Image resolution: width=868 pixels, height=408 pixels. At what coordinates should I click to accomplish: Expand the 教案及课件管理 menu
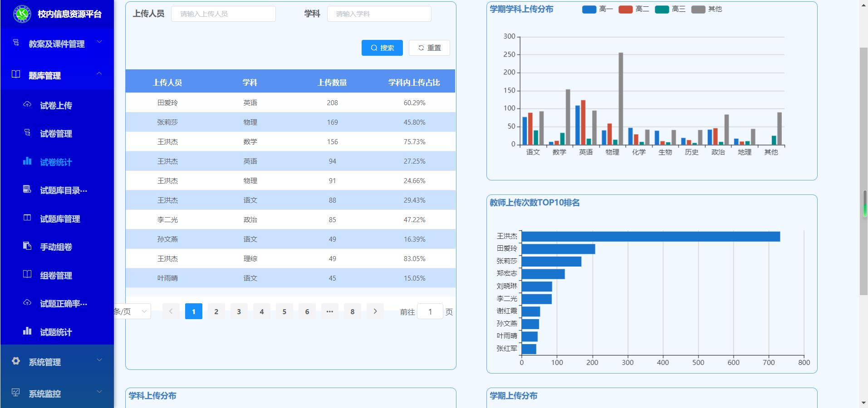57,44
